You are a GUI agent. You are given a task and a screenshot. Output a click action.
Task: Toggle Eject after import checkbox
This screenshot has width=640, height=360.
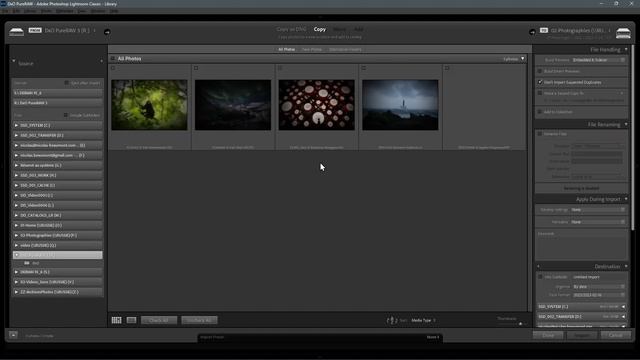[x=67, y=83]
